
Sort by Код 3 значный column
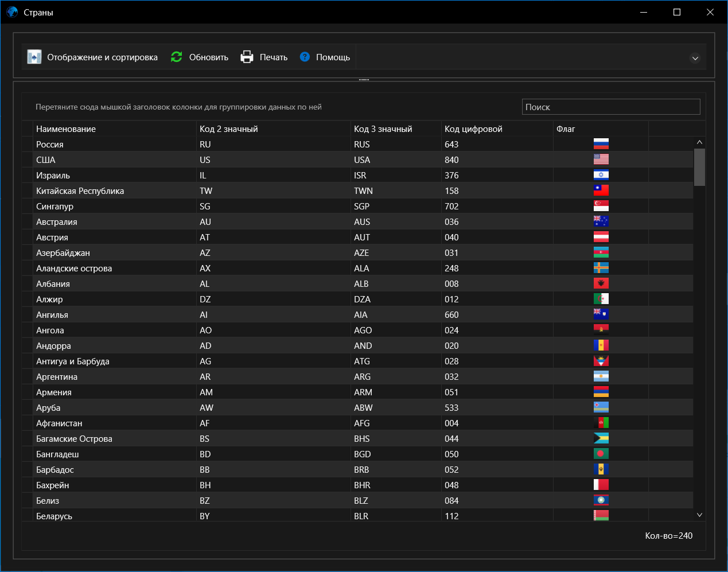[x=396, y=129]
